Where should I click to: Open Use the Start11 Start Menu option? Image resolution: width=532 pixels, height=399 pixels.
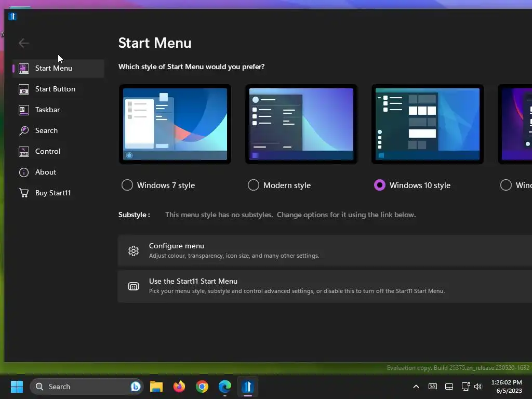click(325, 286)
